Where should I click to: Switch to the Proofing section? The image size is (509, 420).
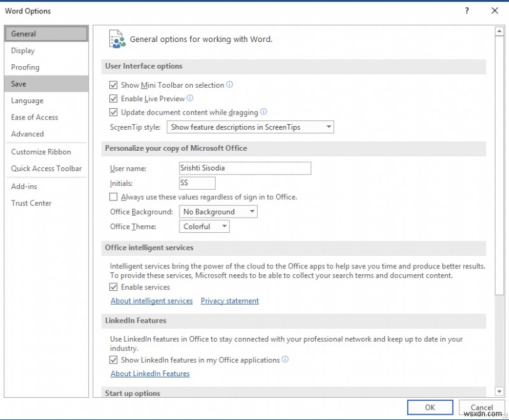(25, 67)
